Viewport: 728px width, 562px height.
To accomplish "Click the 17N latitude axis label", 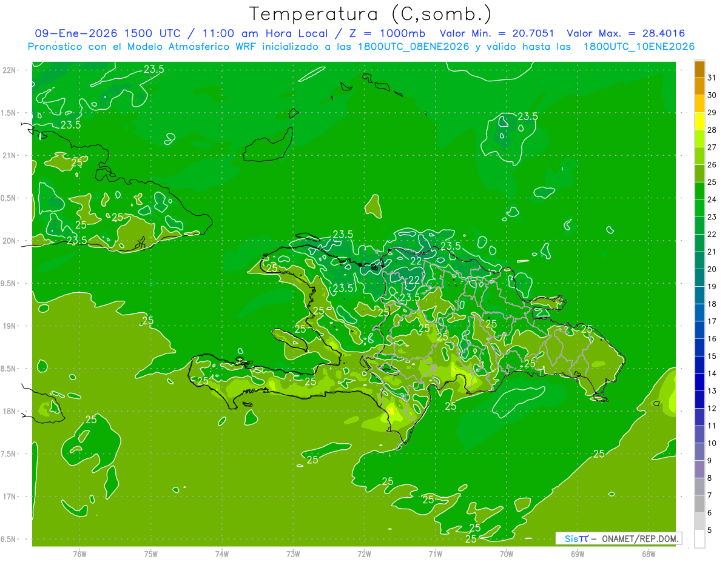I will pos(9,497).
